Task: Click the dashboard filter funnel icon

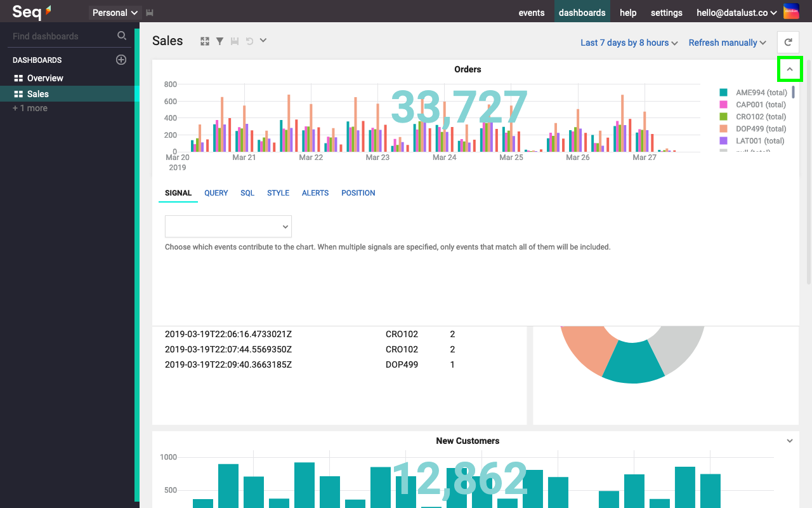Action: click(219, 41)
